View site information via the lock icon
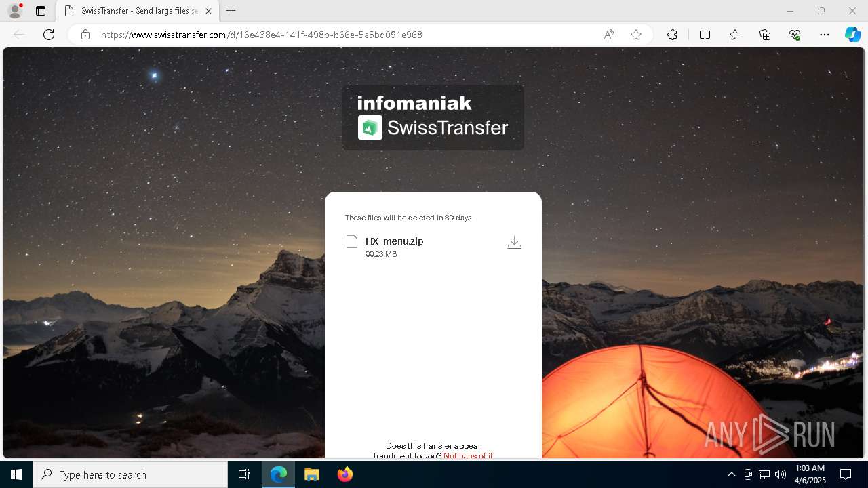The width and height of the screenshot is (868, 488). [85, 35]
